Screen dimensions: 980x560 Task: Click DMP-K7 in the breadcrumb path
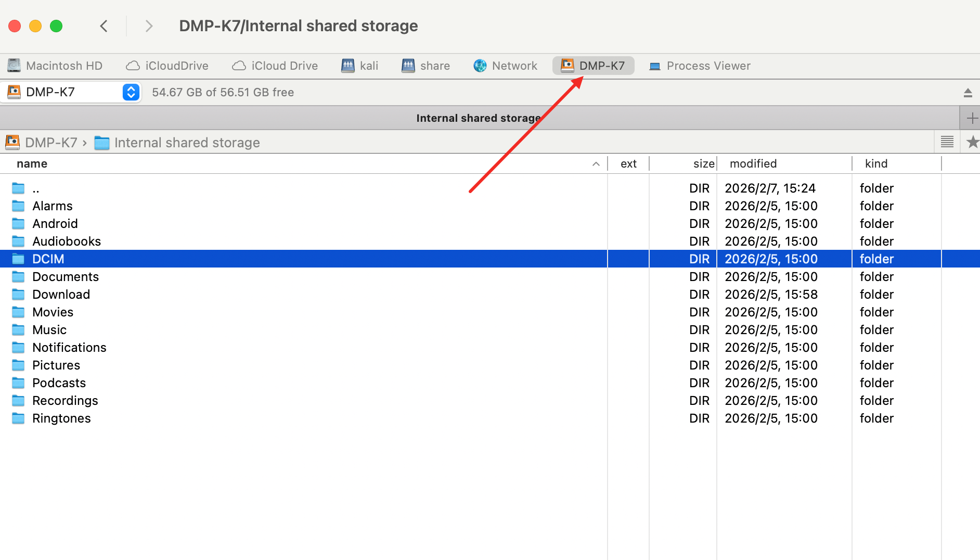click(x=42, y=143)
